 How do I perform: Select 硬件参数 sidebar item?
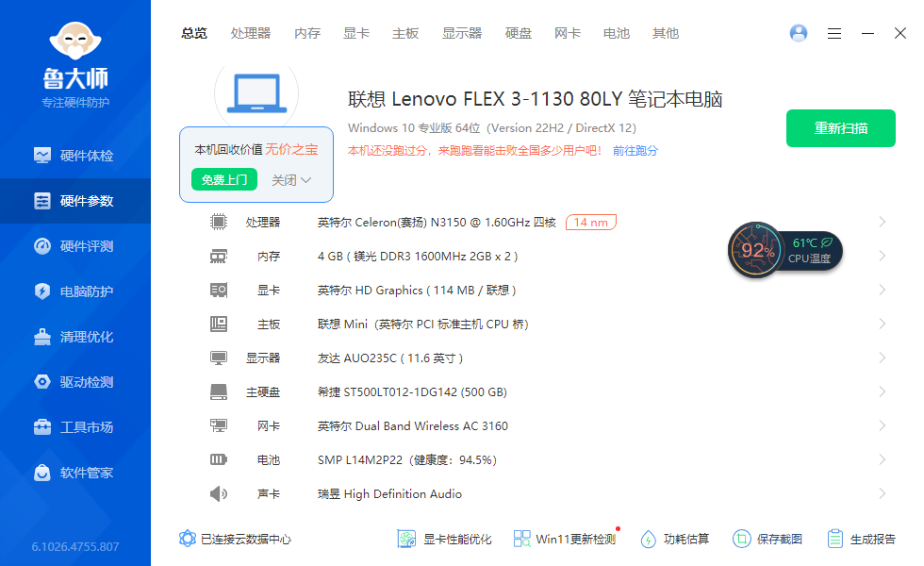pos(74,201)
